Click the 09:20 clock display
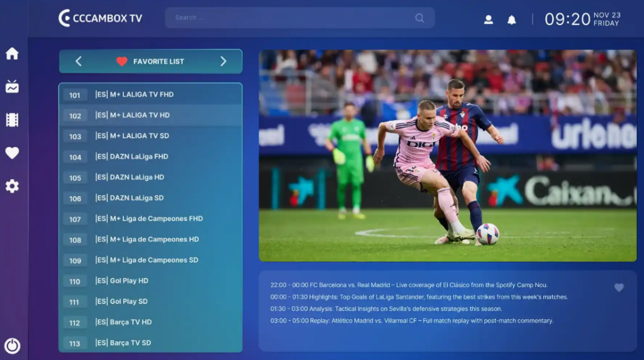The image size is (644, 360). coord(567,19)
